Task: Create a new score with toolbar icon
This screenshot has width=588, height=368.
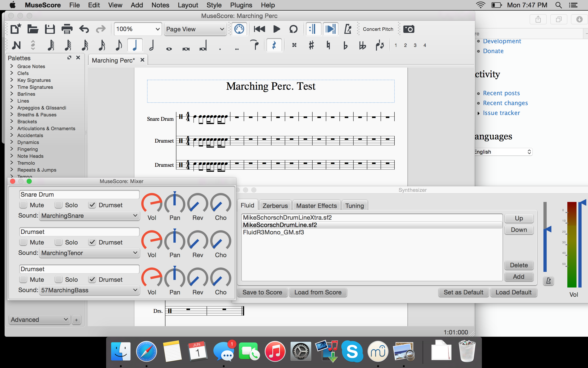Action: (x=16, y=29)
